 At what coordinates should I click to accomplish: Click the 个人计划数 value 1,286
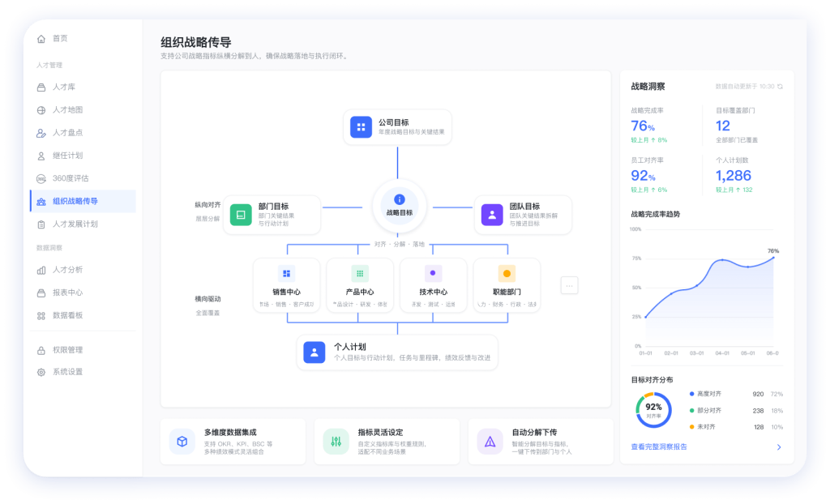click(734, 176)
